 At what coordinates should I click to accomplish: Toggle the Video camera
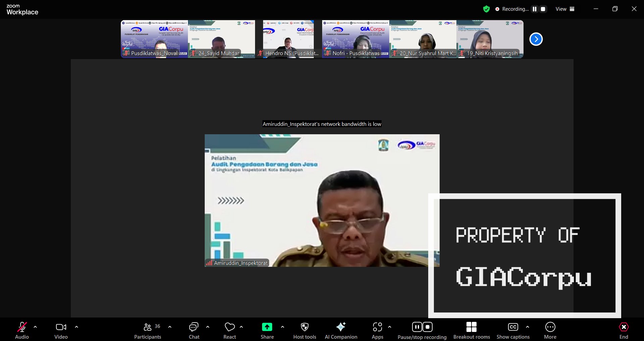pyautogui.click(x=61, y=331)
